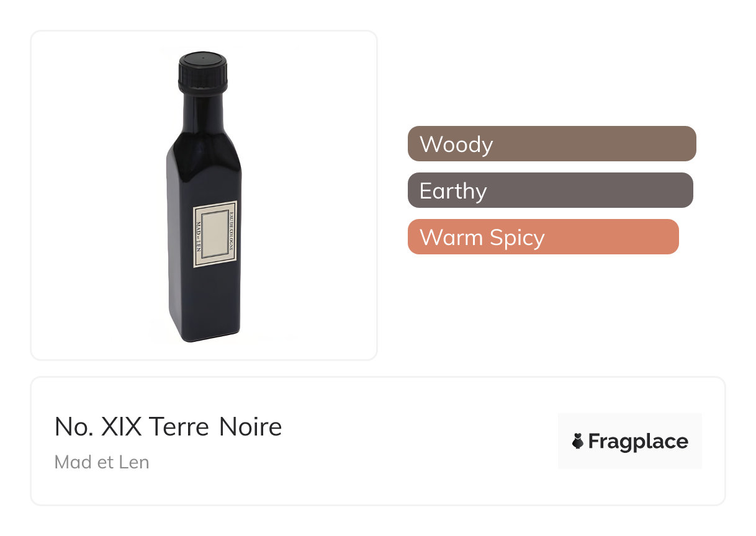Select the gray Earthy accord bar

pyautogui.click(x=590, y=190)
